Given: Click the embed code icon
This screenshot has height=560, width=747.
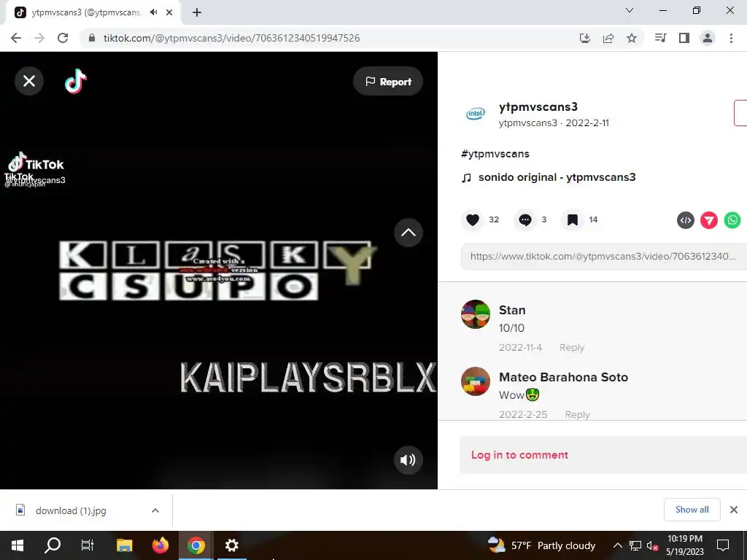Looking at the screenshot, I should (x=686, y=220).
